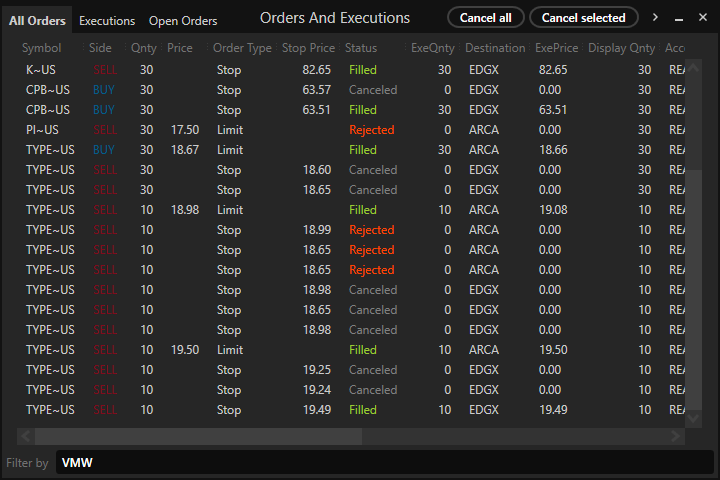Switch to the All Orders tab
The image size is (720, 480).
click(x=37, y=21)
